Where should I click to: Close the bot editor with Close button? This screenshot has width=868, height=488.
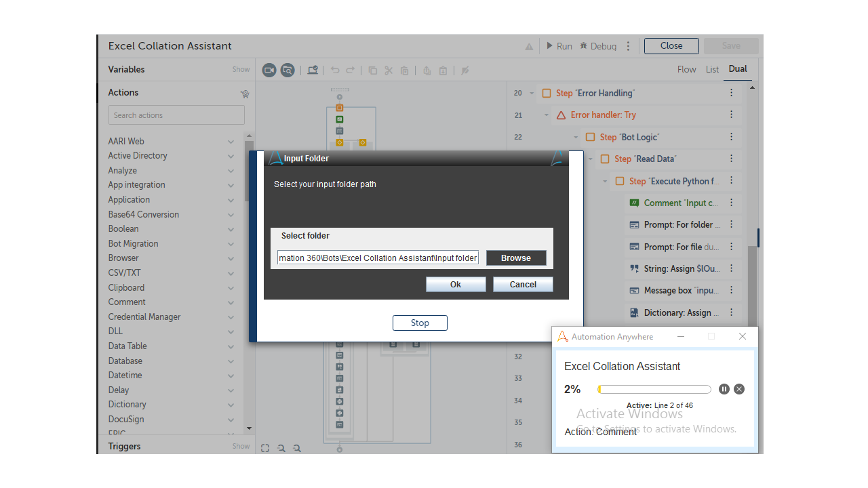pos(671,46)
